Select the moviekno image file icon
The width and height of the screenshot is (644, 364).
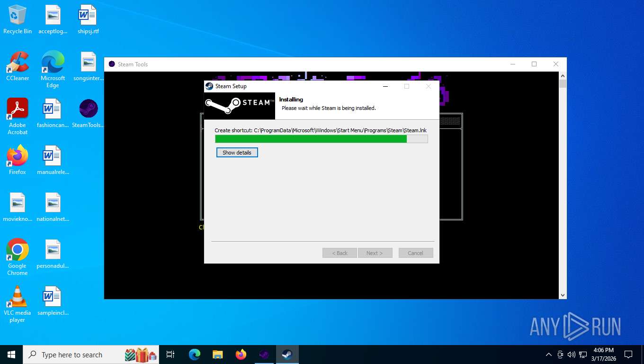18,207
